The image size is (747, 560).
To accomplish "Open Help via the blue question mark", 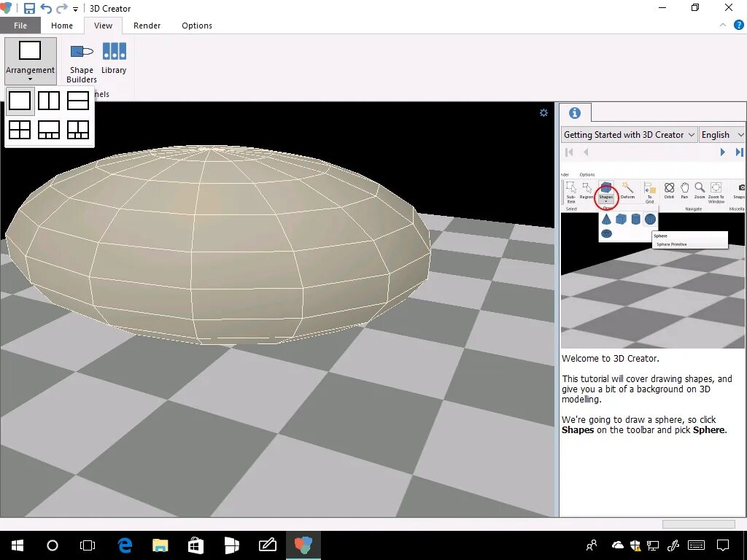I will pos(739,25).
